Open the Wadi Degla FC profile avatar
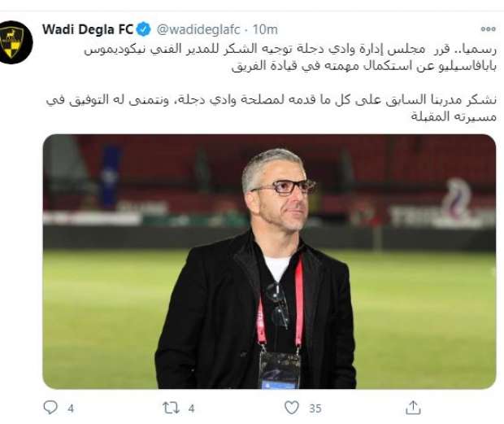The height and width of the screenshot is (424, 504). pyautogui.click(x=14, y=42)
